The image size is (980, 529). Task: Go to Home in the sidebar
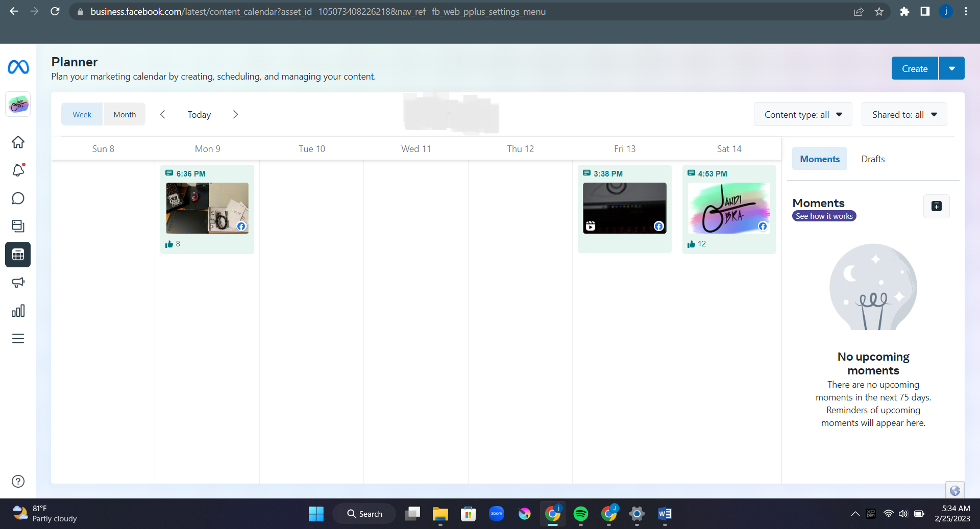18,142
